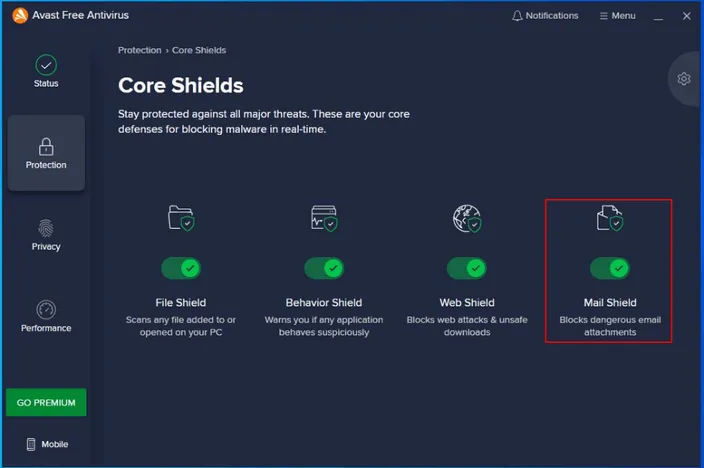Viewport: 704px width, 468px height.
Task: Go back via Protection breadcrumb link
Action: tap(140, 50)
